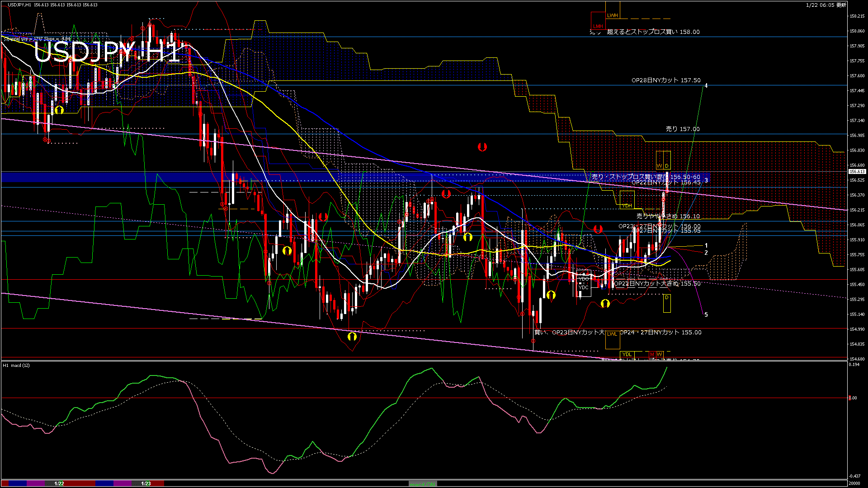
Task: Click the current price tag 156.613 on the price axis
Action: pyautogui.click(x=857, y=172)
